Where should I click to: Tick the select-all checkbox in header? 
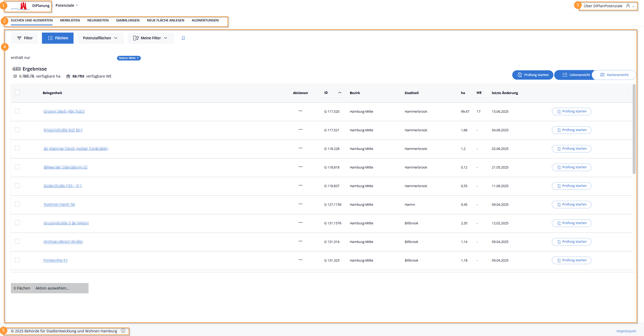click(x=17, y=93)
